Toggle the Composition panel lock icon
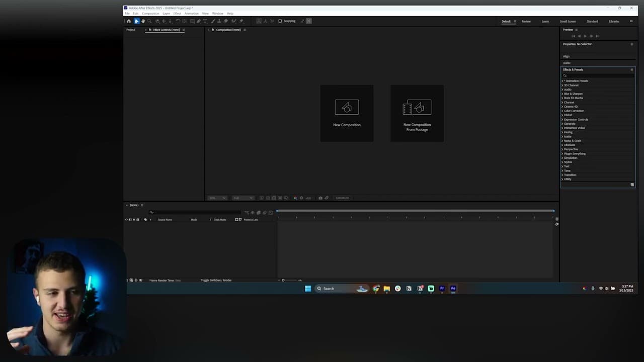This screenshot has width=644, height=362. pyautogui.click(x=213, y=30)
